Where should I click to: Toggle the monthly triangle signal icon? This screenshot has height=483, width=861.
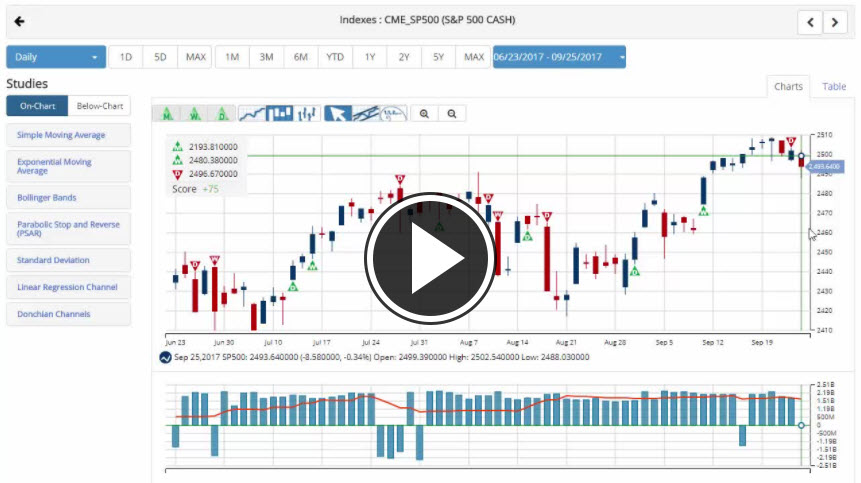(x=167, y=114)
